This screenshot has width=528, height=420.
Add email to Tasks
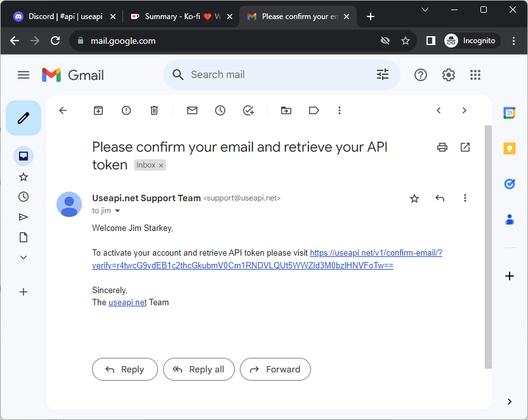[x=248, y=110]
